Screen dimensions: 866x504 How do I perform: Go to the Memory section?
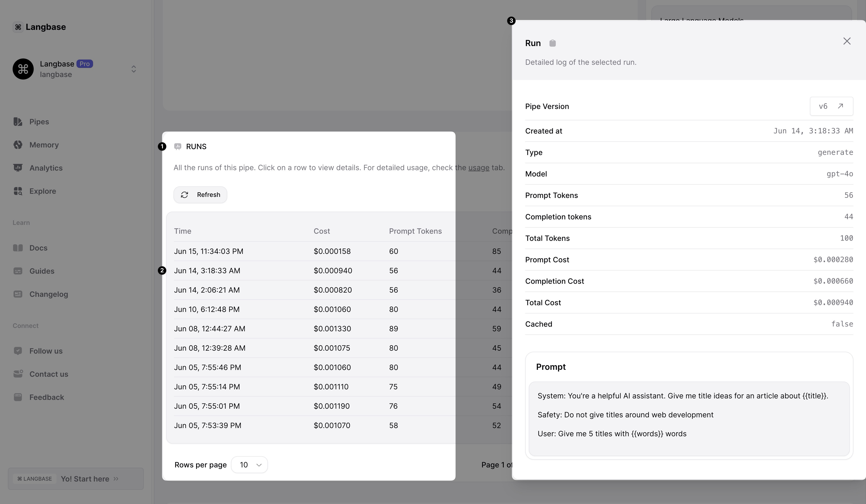coord(44,145)
